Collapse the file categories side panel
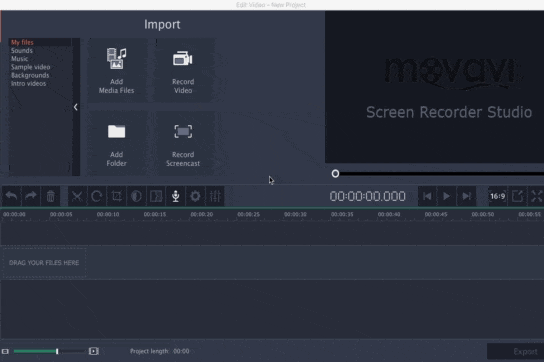544x362 pixels. pos(76,107)
